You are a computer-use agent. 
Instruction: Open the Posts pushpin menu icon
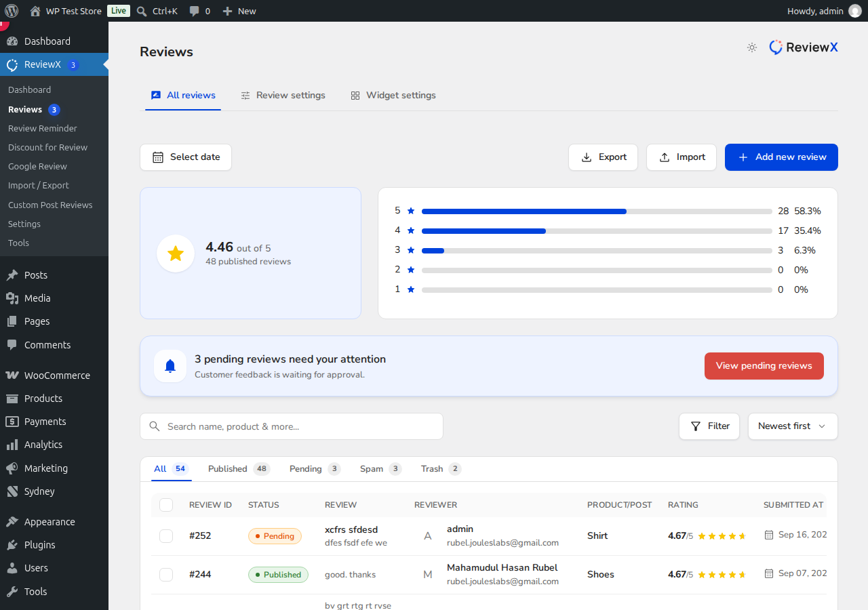click(12, 275)
